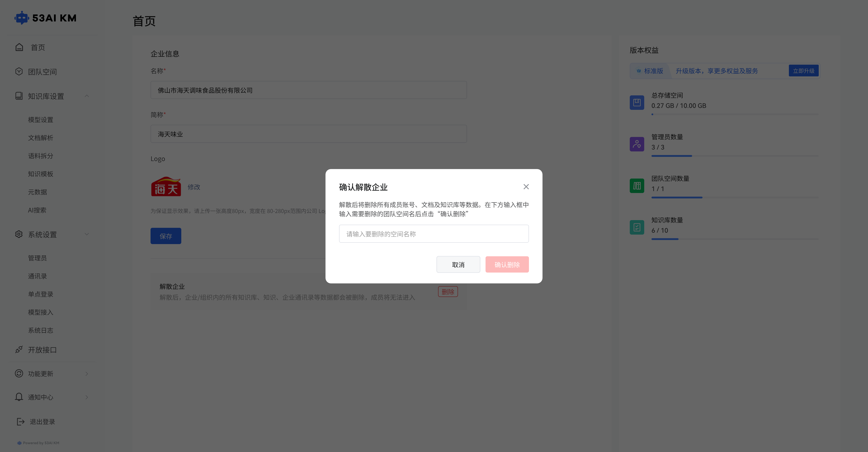Open the 管理员 menu item
The width and height of the screenshot is (868, 452).
[x=37, y=258]
